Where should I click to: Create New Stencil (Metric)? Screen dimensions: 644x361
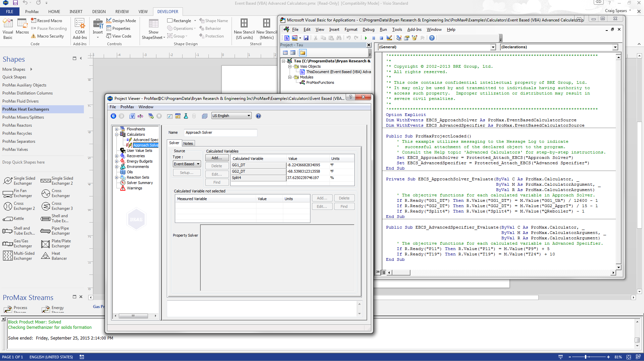(266, 29)
